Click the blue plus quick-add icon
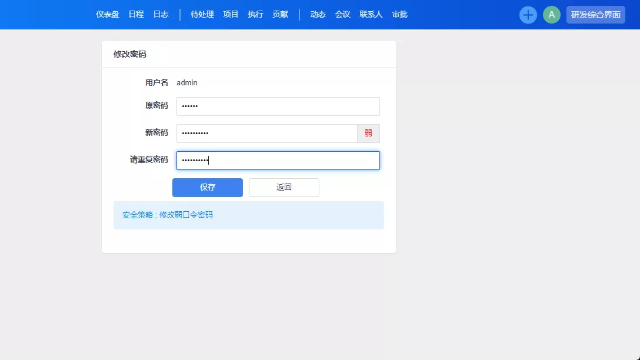Image resolution: width=640 pixels, height=360 pixels. [x=528, y=15]
